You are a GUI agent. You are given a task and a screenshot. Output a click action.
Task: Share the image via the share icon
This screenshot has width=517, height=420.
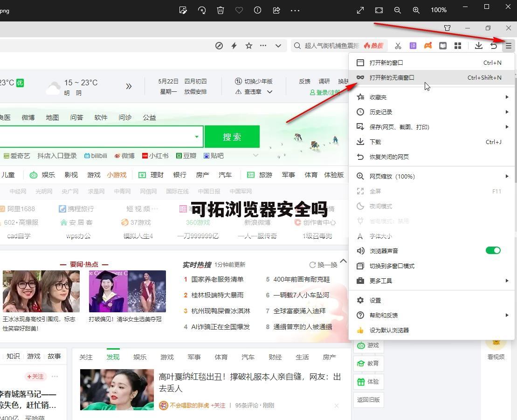[276, 10]
